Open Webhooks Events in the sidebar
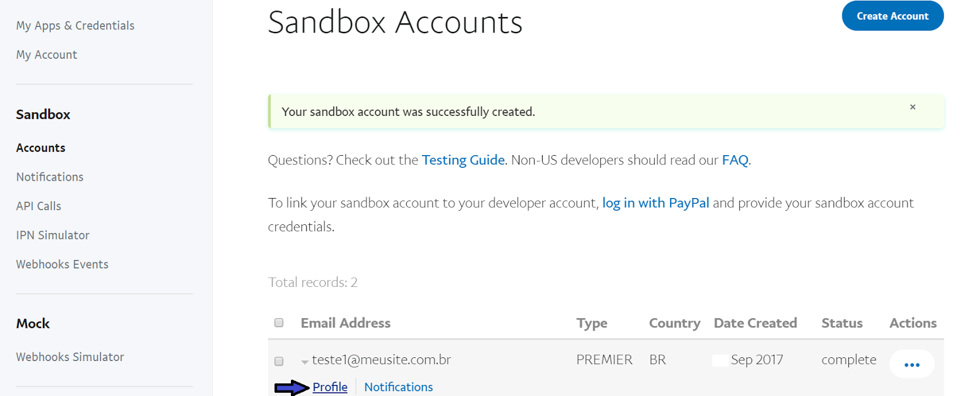This screenshot has width=980, height=396. click(62, 264)
